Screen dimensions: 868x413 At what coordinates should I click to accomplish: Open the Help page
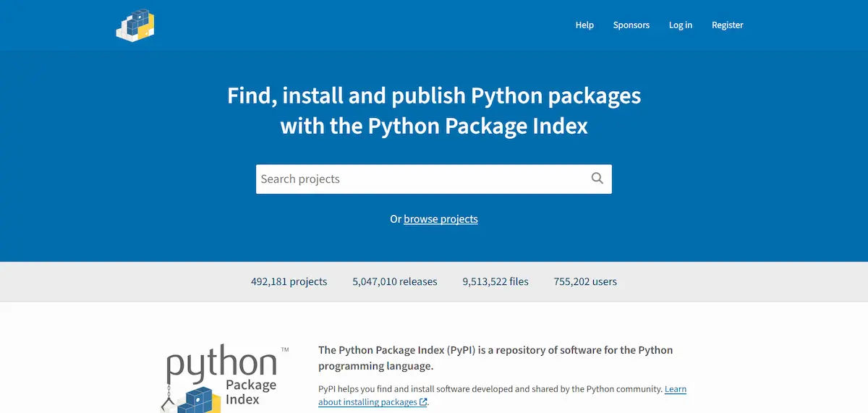click(584, 25)
